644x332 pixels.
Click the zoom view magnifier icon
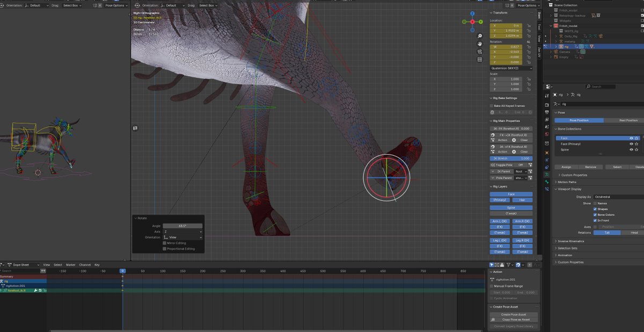(479, 35)
